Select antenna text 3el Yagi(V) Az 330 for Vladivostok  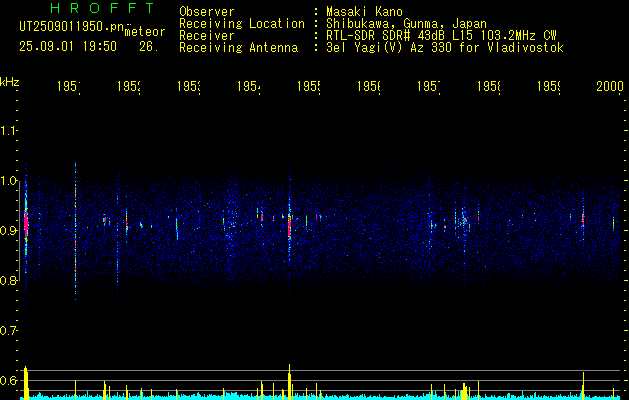445,48
